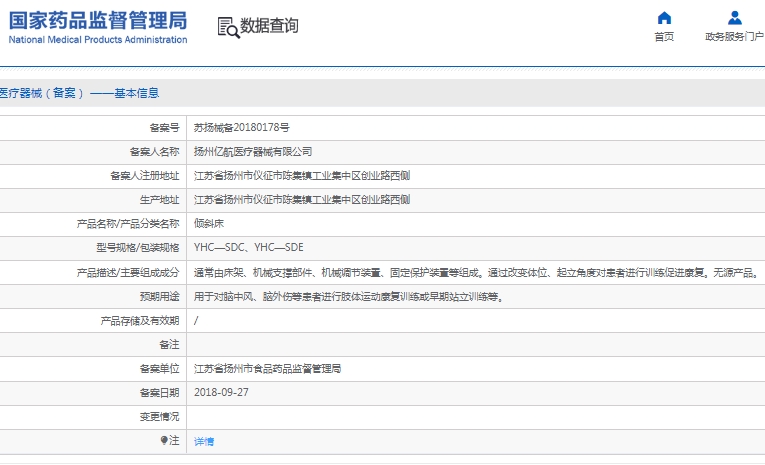The image size is (765, 465).
Task: Click the 产品描述/主要组成成分 row label
Action: click(128, 272)
